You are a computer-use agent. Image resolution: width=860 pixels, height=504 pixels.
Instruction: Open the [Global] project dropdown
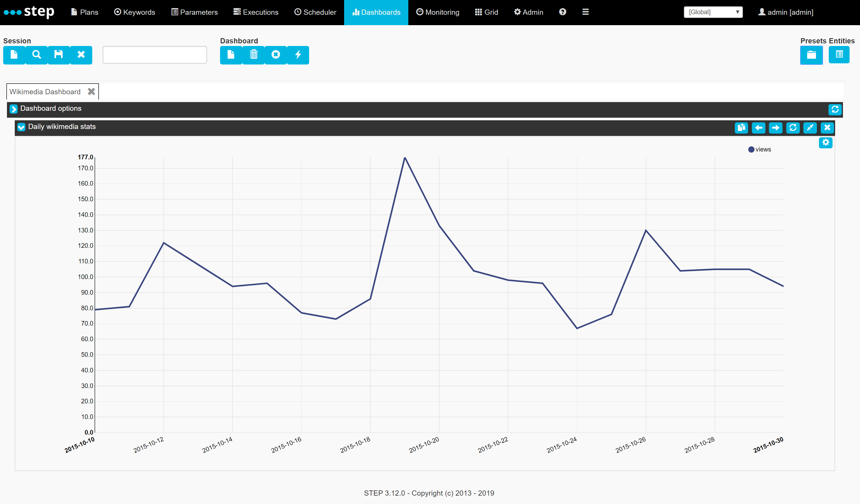pyautogui.click(x=713, y=12)
